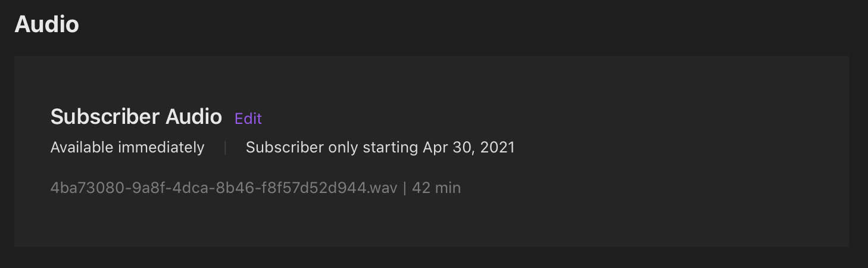Click the Subscriber only starting text

[332, 147]
